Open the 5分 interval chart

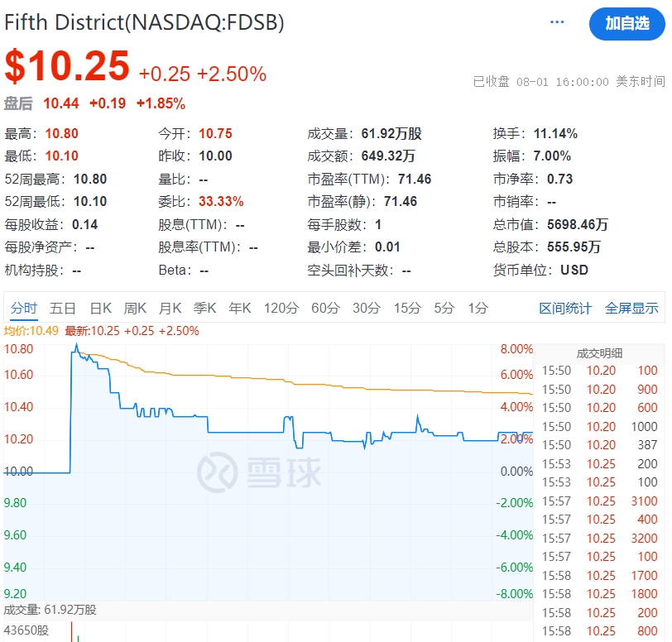[444, 307]
